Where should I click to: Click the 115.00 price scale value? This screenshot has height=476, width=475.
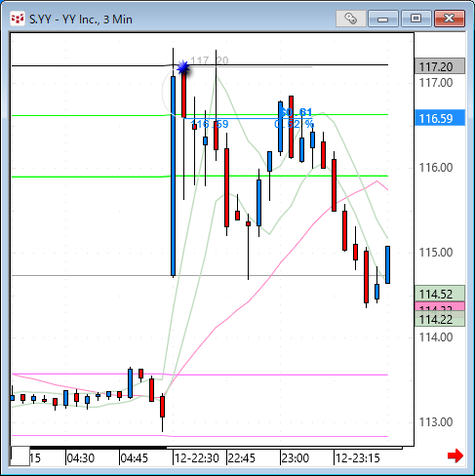pos(436,253)
